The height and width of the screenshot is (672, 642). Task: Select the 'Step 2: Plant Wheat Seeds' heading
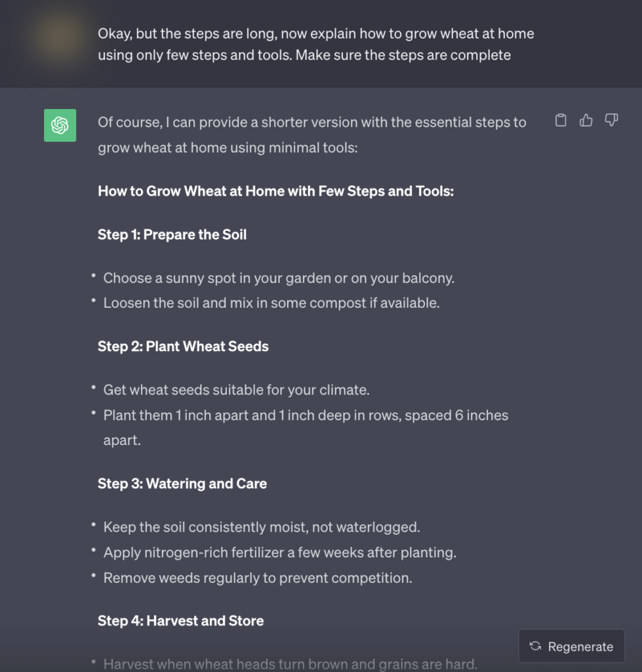click(x=183, y=346)
